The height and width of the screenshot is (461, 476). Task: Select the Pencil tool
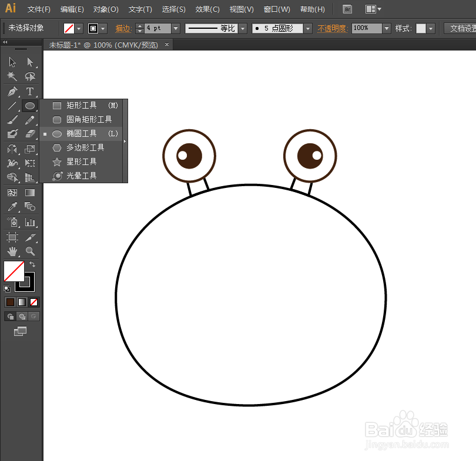[x=30, y=120]
